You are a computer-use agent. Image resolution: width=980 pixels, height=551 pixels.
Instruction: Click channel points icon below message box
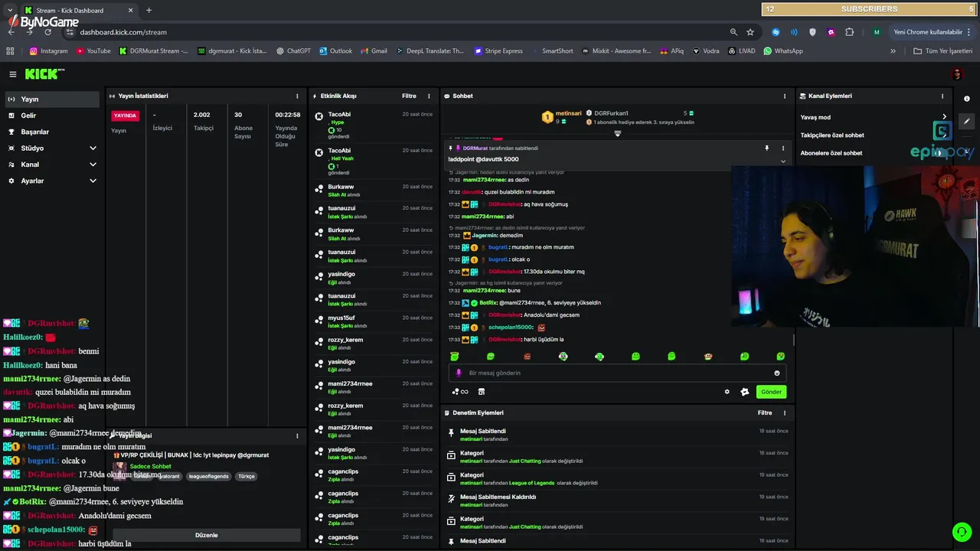click(460, 392)
